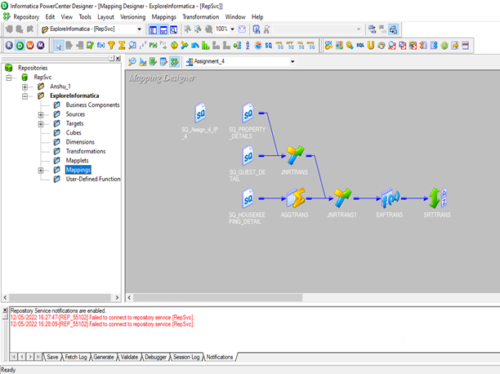Select the JNRTRANS1 joiner transformation
This screenshot has height=374, width=500.
[x=342, y=198]
